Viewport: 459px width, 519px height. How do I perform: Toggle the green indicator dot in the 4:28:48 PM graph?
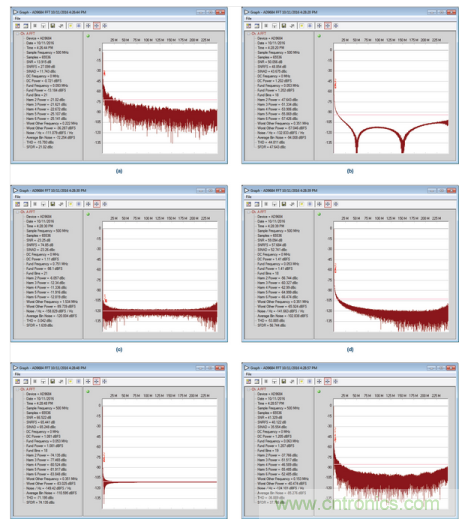(x=88, y=392)
